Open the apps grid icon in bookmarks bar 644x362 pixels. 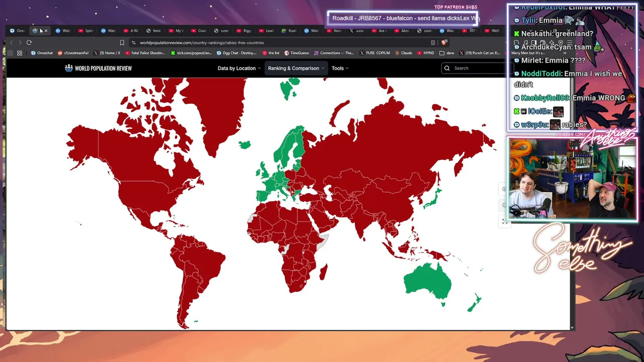(20, 53)
